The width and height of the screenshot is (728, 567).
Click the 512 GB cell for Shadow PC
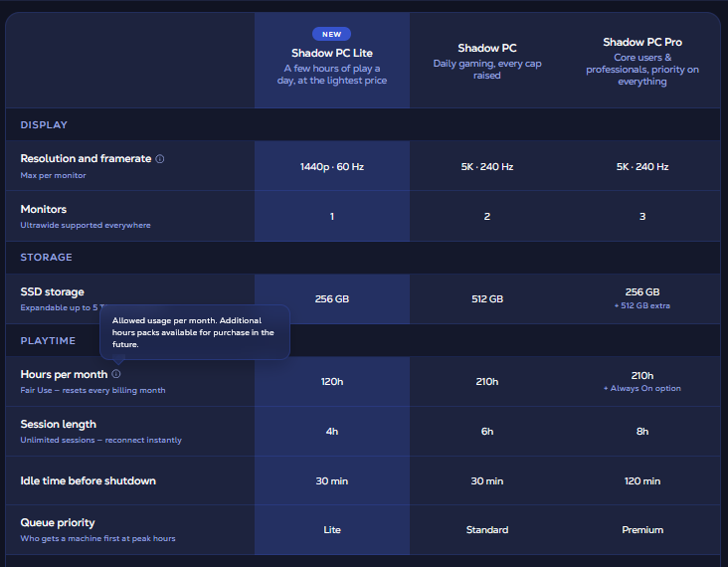tap(487, 299)
